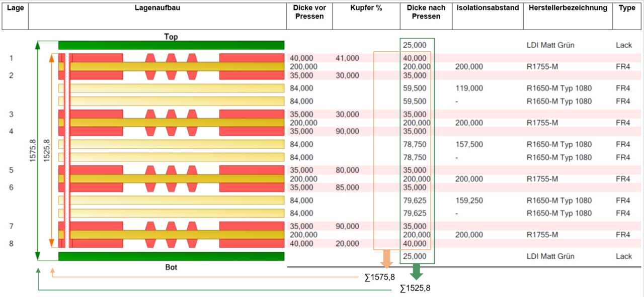Click the top LDI Matt Grün entry
The height and width of the screenshot is (297, 644).
550,45
